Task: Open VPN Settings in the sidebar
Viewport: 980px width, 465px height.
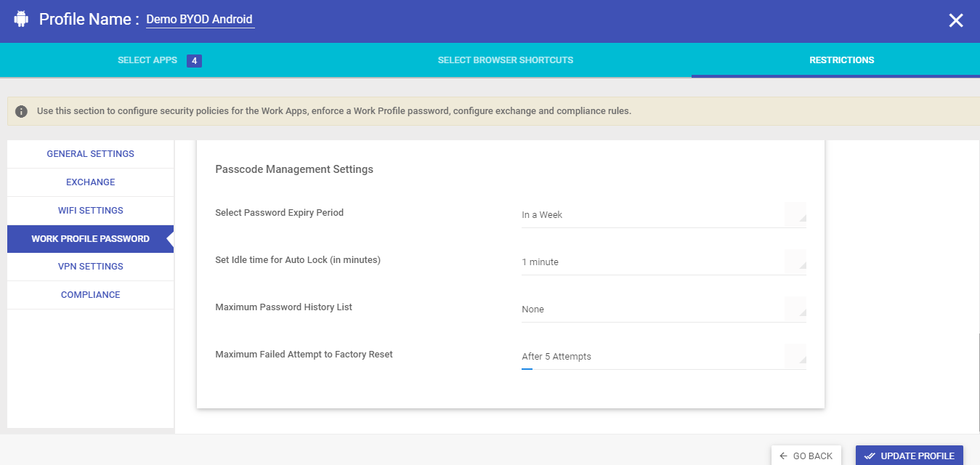Action: 91,267
